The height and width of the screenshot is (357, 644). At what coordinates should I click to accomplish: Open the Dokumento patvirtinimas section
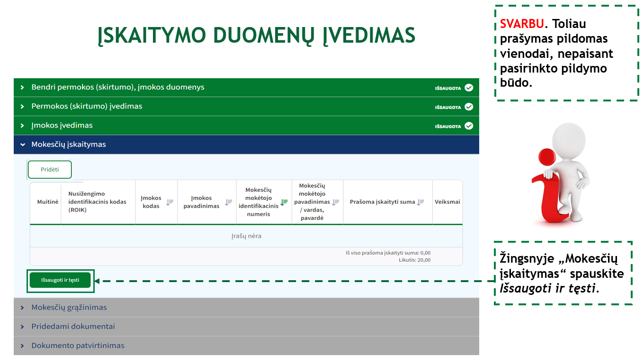coord(78,346)
